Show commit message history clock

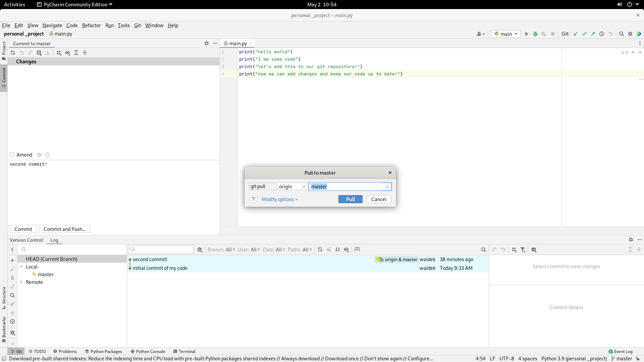tap(47, 155)
